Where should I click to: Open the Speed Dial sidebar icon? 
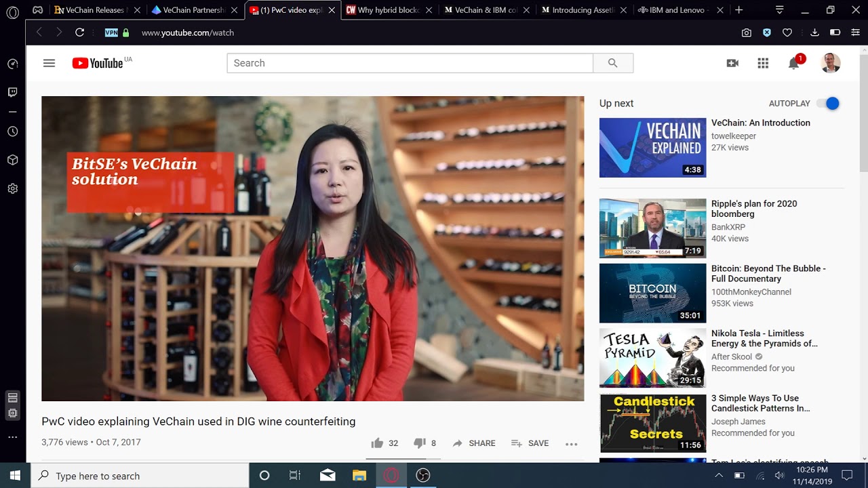coord(12,64)
